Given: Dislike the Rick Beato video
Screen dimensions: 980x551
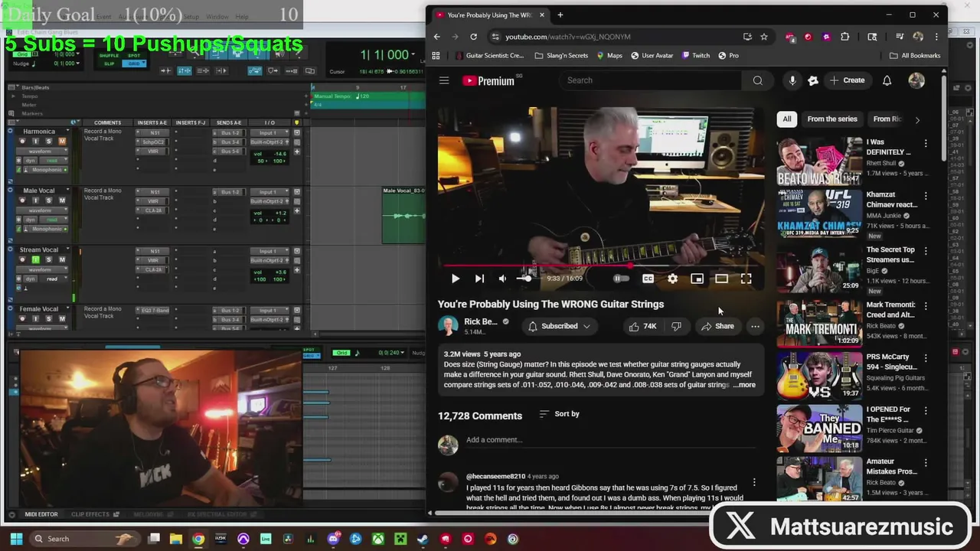Looking at the screenshot, I should pyautogui.click(x=676, y=326).
